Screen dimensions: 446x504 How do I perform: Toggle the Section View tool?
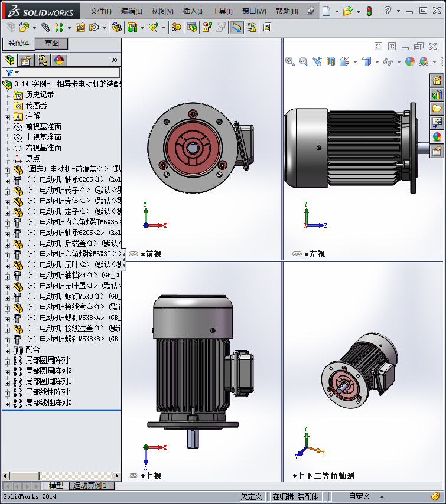(330, 61)
